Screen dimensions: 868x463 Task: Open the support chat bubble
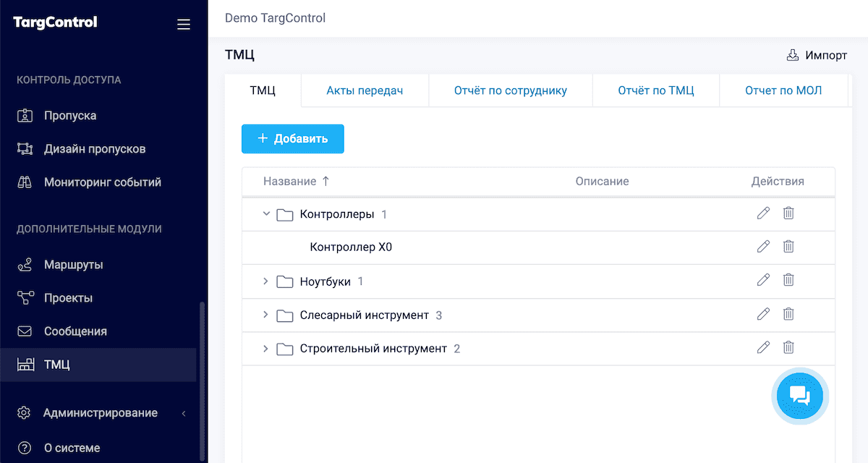[x=799, y=396]
